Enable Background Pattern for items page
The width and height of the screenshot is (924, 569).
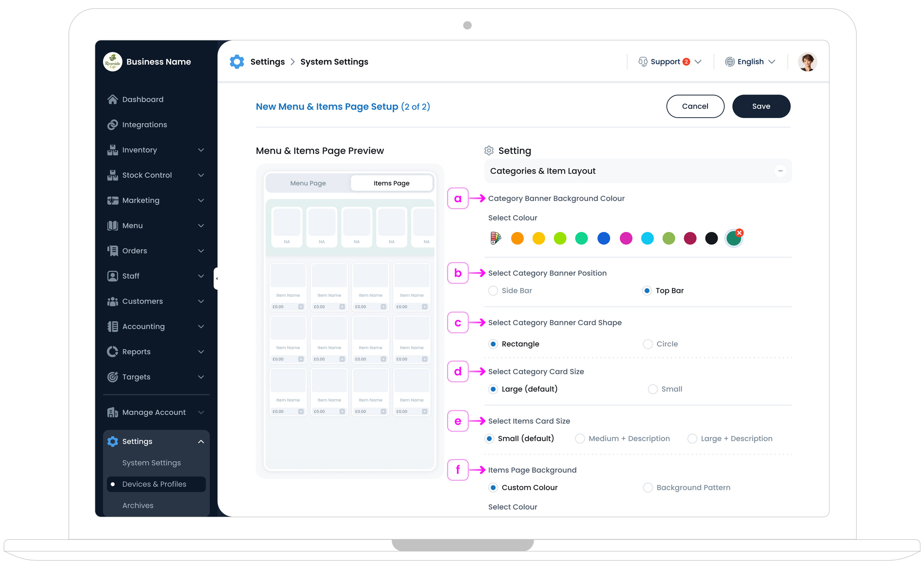pos(647,487)
